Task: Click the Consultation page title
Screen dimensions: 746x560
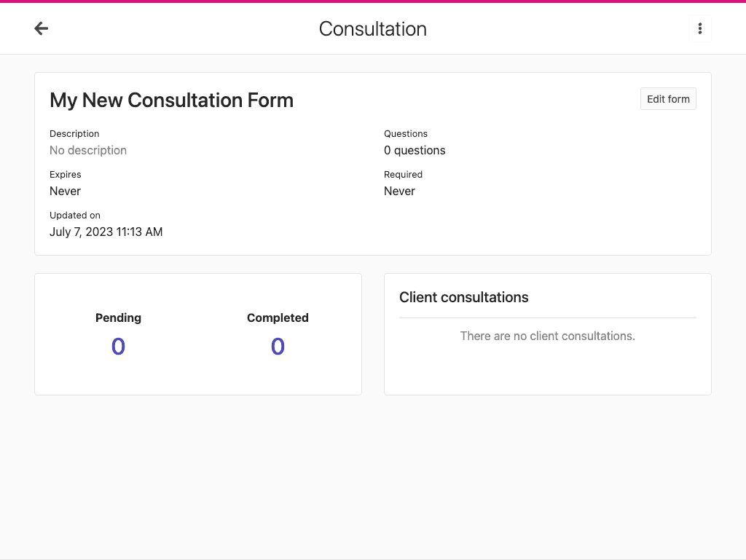Action: [372, 29]
